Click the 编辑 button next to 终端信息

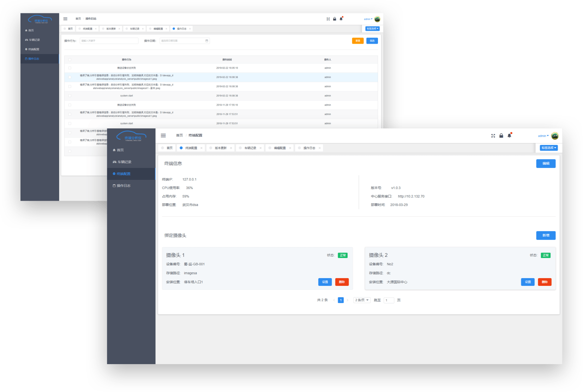click(546, 164)
